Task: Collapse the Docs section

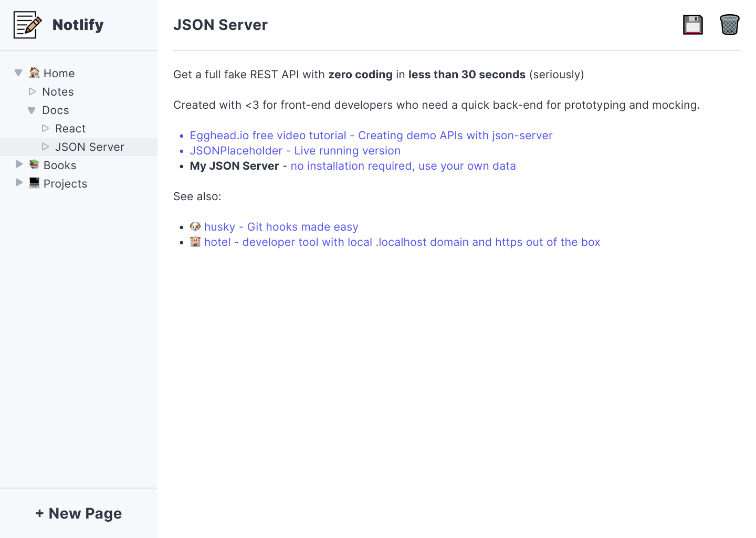Action: [31, 110]
